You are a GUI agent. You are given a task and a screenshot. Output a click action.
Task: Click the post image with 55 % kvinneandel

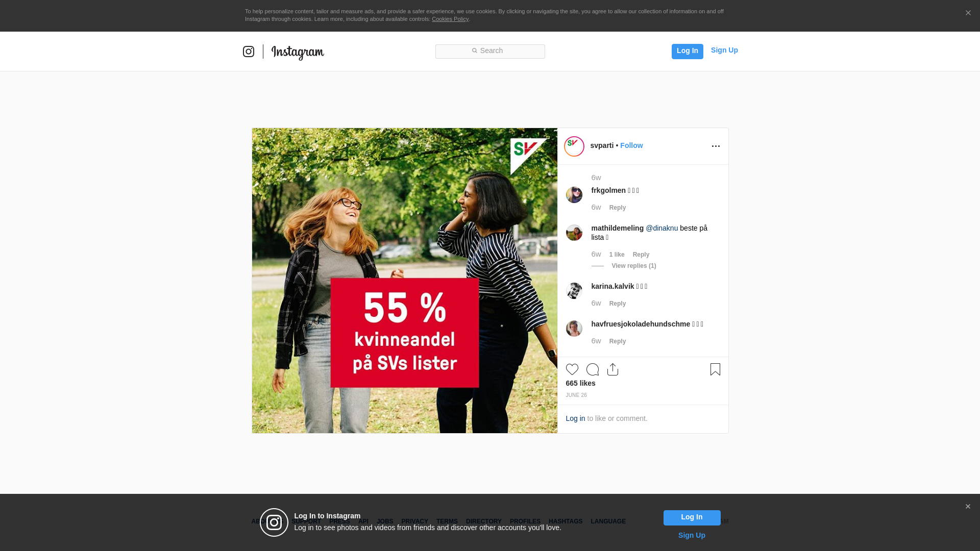[405, 281]
